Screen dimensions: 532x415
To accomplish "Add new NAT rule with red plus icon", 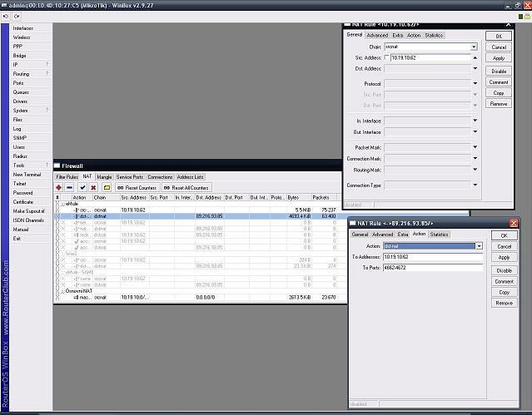I will coord(59,187).
